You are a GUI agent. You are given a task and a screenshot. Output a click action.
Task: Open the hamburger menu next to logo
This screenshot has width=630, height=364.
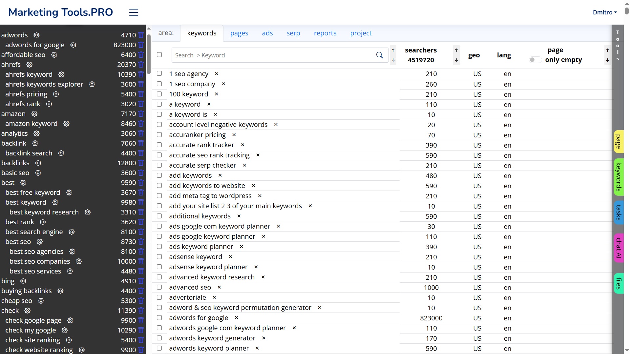click(134, 12)
